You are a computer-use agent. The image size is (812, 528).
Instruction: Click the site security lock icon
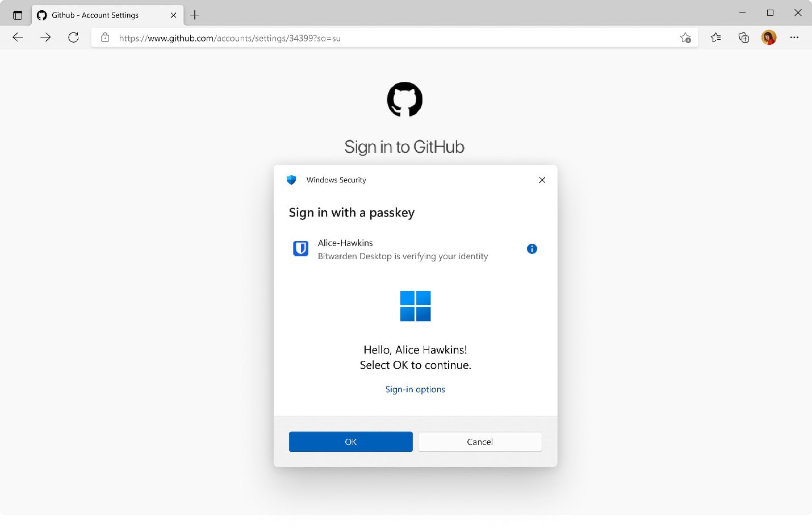pos(105,38)
